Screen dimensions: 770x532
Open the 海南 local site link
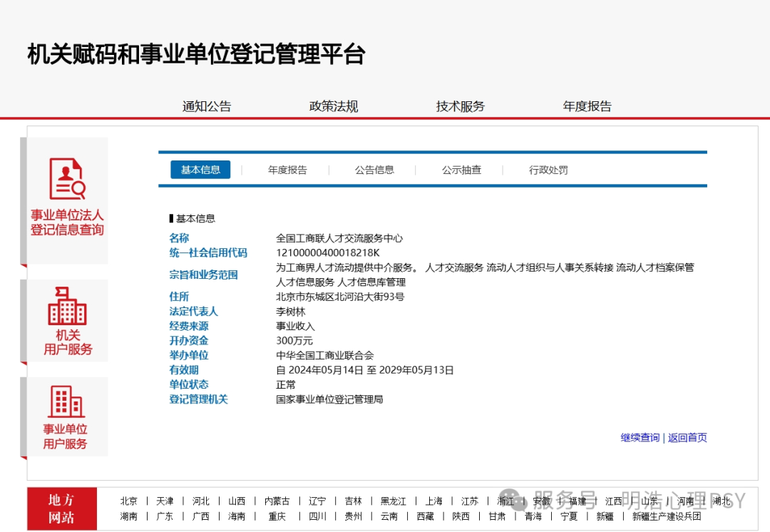pos(236,516)
